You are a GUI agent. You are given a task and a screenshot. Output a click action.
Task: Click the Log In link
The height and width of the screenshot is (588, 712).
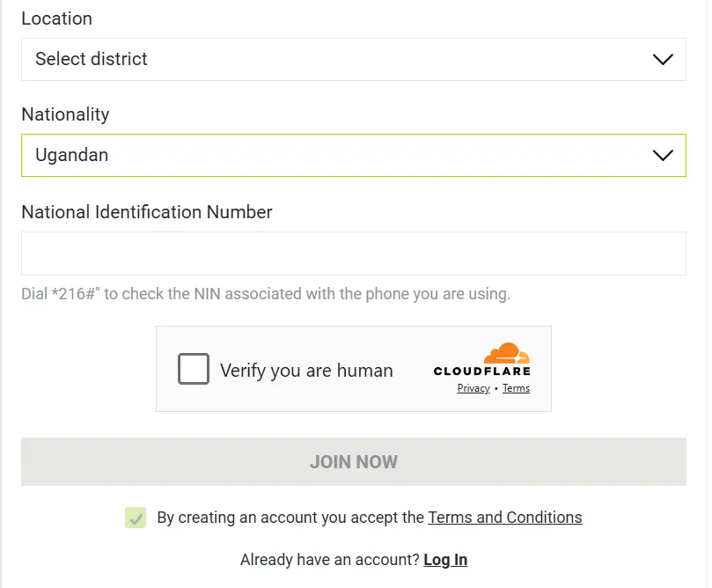click(x=445, y=560)
